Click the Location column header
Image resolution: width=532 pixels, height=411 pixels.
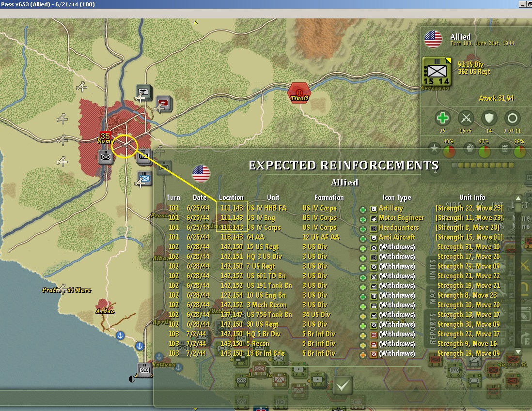tap(231, 198)
